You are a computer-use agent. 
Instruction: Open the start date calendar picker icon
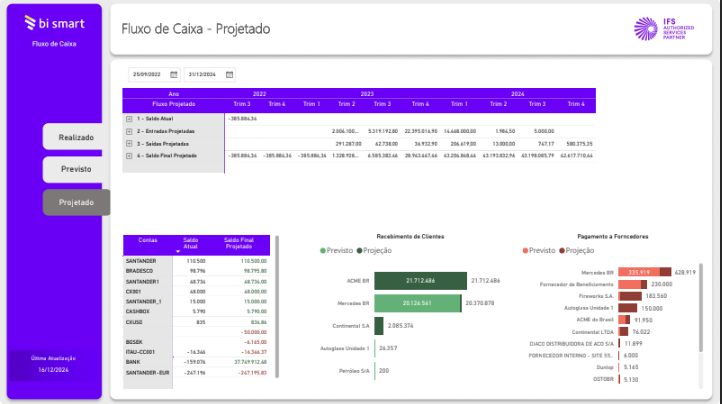(174, 74)
